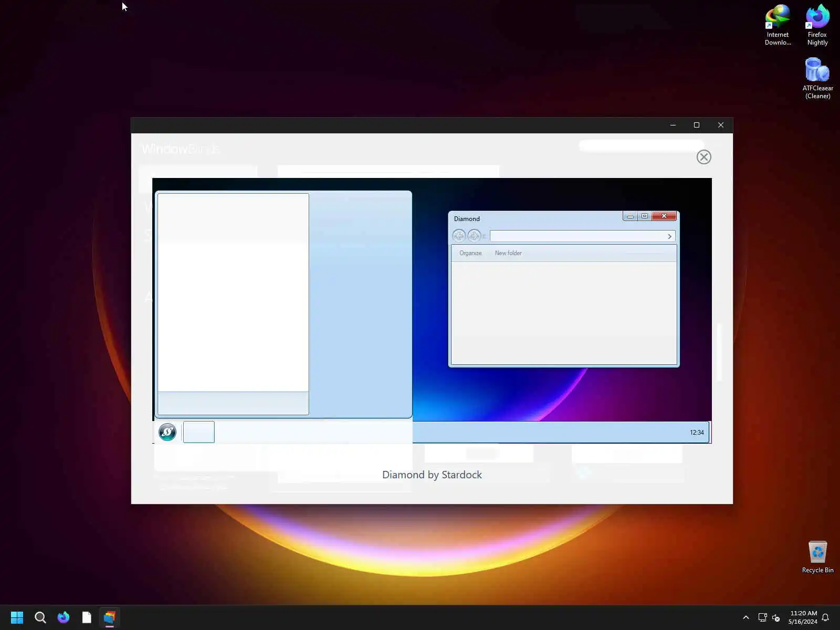Open the display tray icon

click(x=762, y=617)
